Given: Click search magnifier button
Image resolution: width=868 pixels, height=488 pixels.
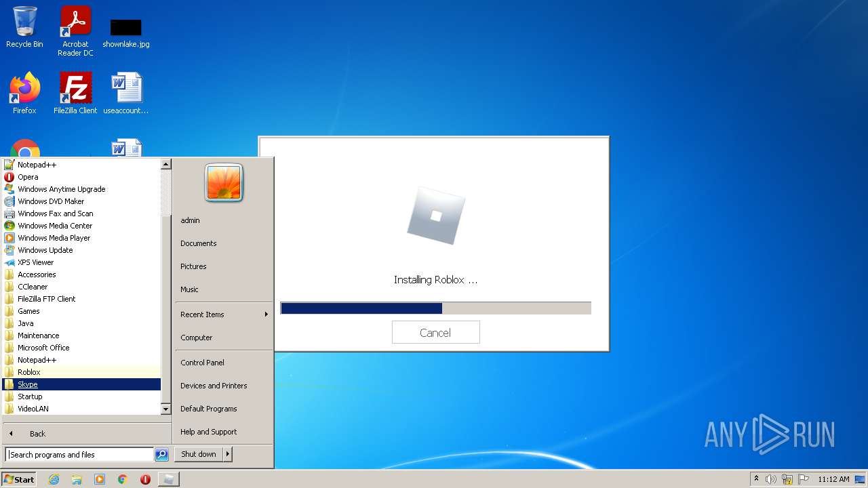Looking at the screenshot, I should 161,455.
